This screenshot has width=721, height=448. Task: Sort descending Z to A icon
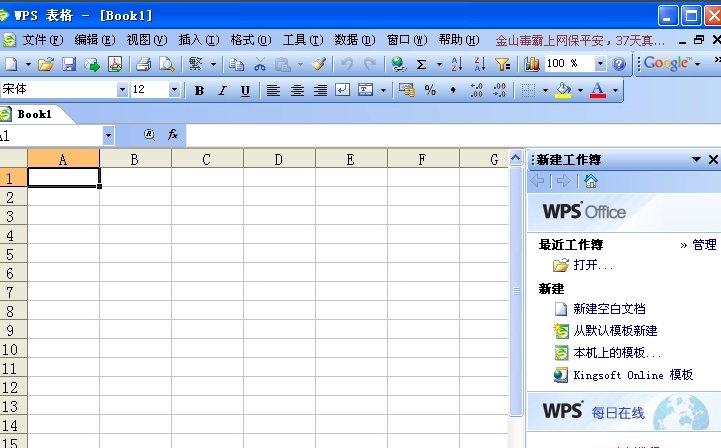click(x=480, y=64)
